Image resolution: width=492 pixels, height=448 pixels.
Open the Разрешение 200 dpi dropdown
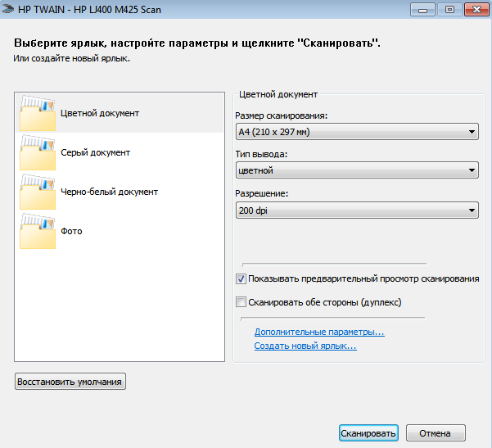356,210
